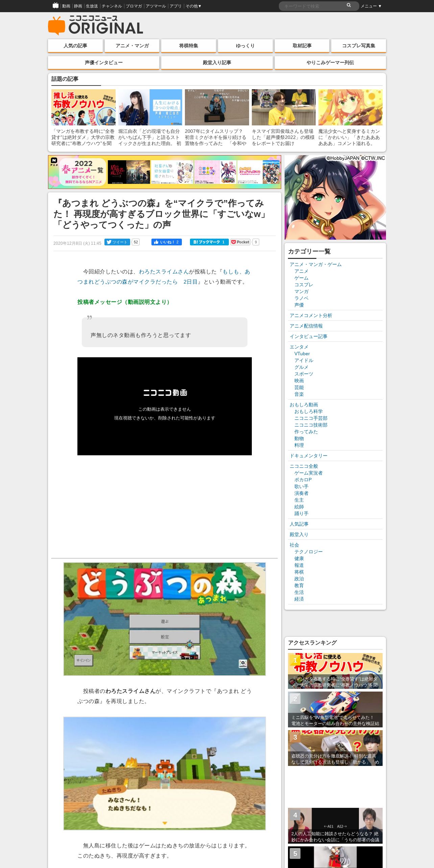Select the 殿堂入り記事 tab
Screen dimensions: 434x868
(x=217, y=63)
